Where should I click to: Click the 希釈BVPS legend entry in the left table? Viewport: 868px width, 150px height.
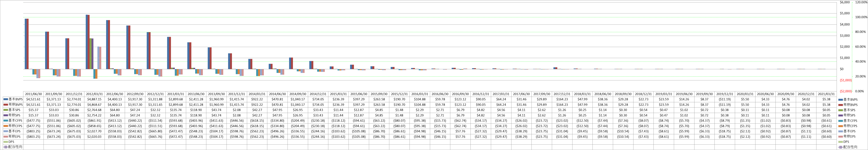[13, 105]
